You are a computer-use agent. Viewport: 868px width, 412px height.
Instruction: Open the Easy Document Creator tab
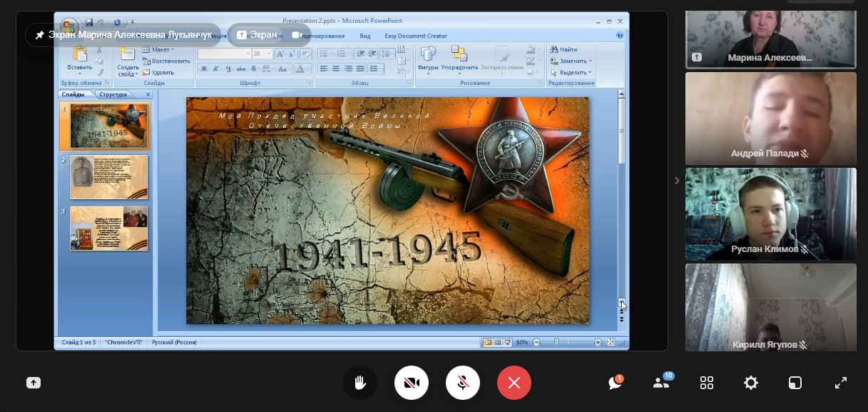(x=416, y=36)
